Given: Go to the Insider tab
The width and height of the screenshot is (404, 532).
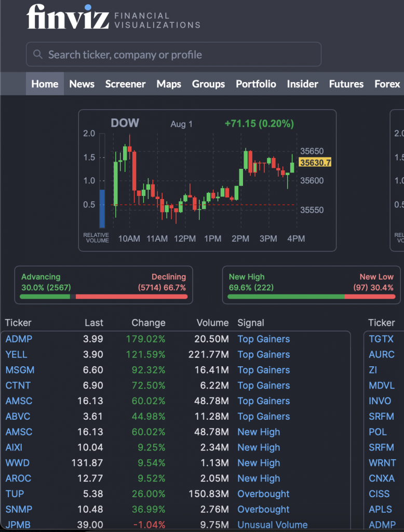Looking at the screenshot, I should pos(302,84).
